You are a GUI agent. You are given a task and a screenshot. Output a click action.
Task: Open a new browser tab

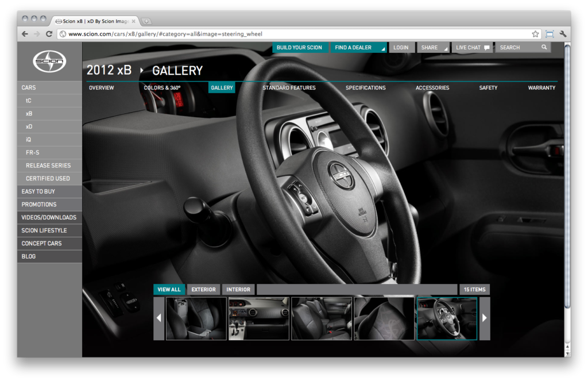tap(146, 21)
